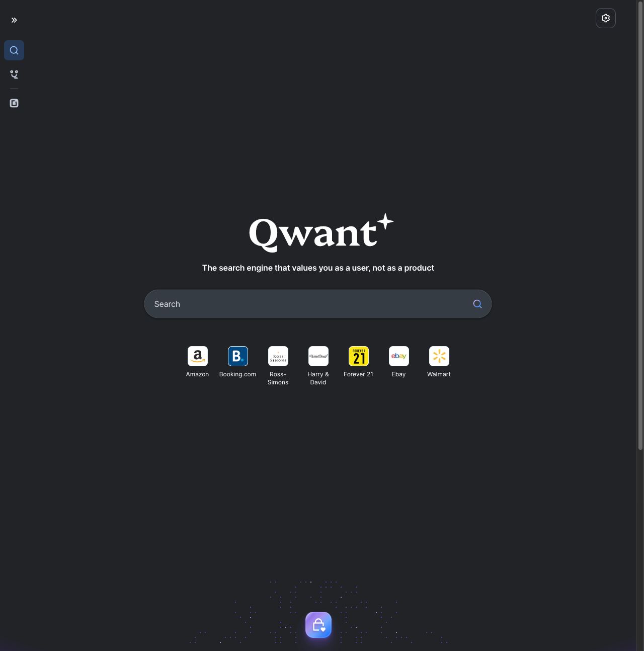Open the Walmart shortcut icon
The width and height of the screenshot is (644, 651).
439,356
